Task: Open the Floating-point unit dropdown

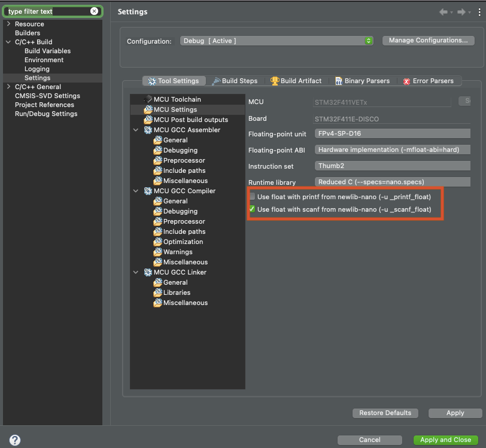Action: click(393, 133)
